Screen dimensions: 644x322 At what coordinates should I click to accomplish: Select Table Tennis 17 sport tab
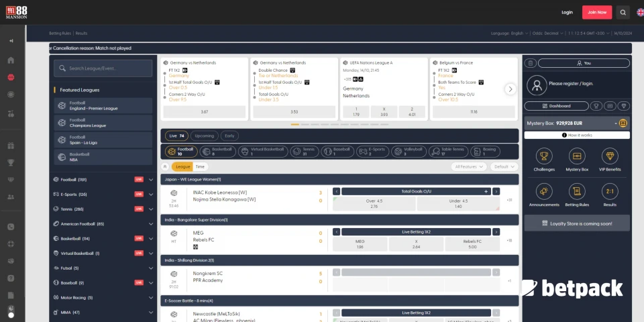[449, 152]
